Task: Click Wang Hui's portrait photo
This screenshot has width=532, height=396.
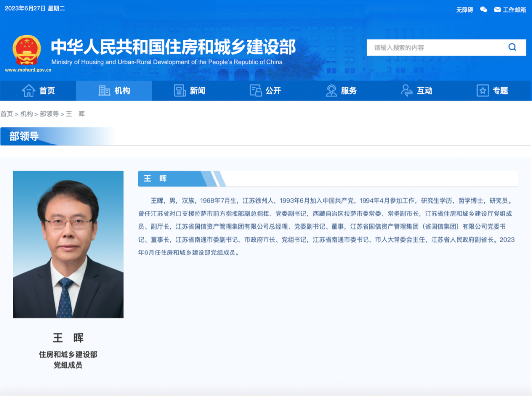Action: 68,244
